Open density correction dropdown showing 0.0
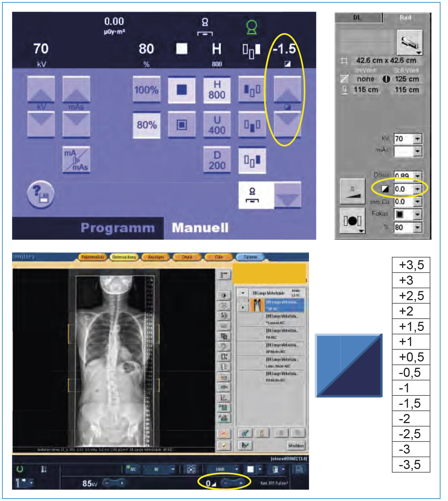 (417, 189)
